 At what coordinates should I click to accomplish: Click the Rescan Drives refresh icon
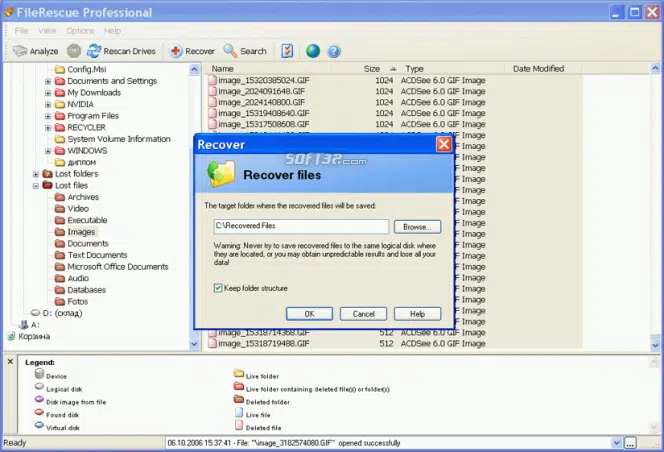pos(94,51)
